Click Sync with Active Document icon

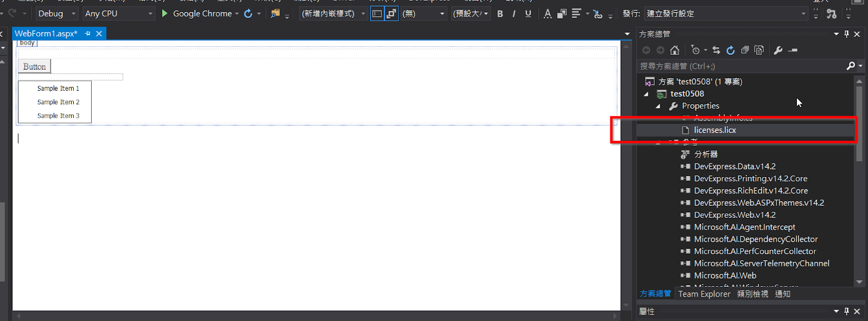point(716,50)
